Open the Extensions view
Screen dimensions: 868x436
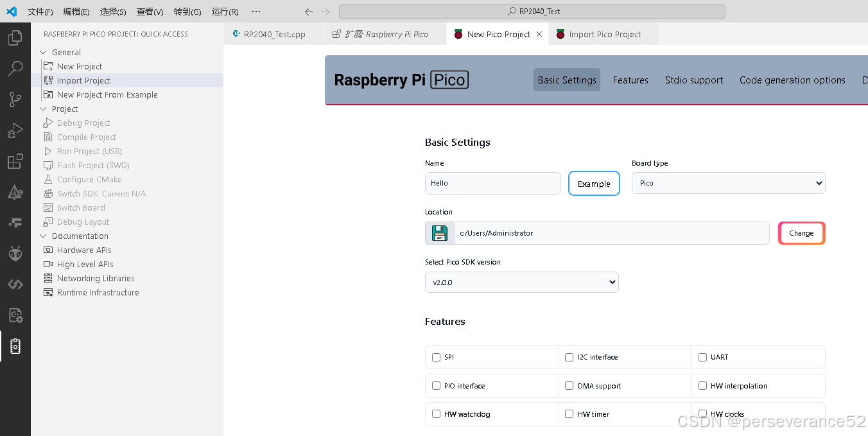[15, 161]
